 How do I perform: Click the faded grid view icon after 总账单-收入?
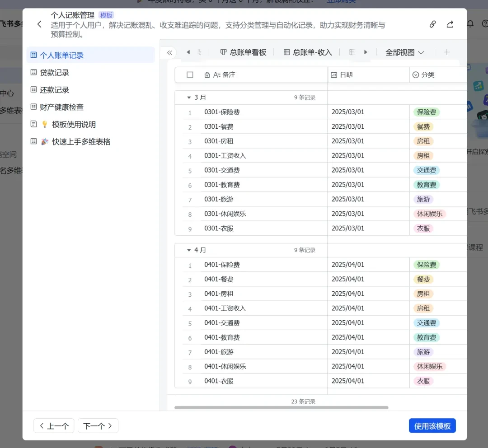[352, 52]
